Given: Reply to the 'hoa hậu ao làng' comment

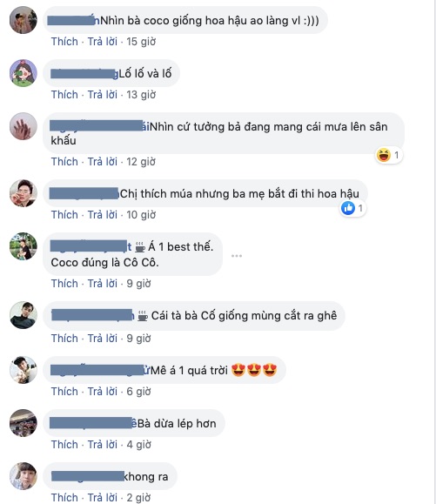Looking at the screenshot, I should [103, 42].
